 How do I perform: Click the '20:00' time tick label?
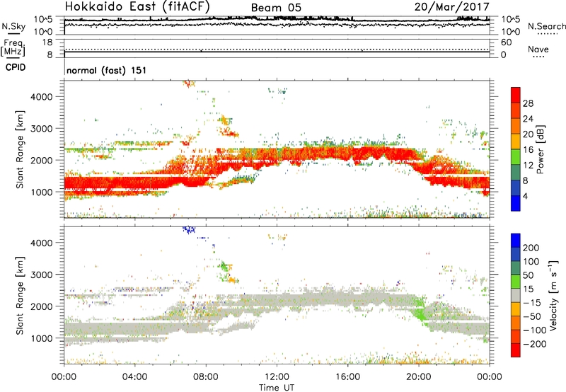pos(418,377)
